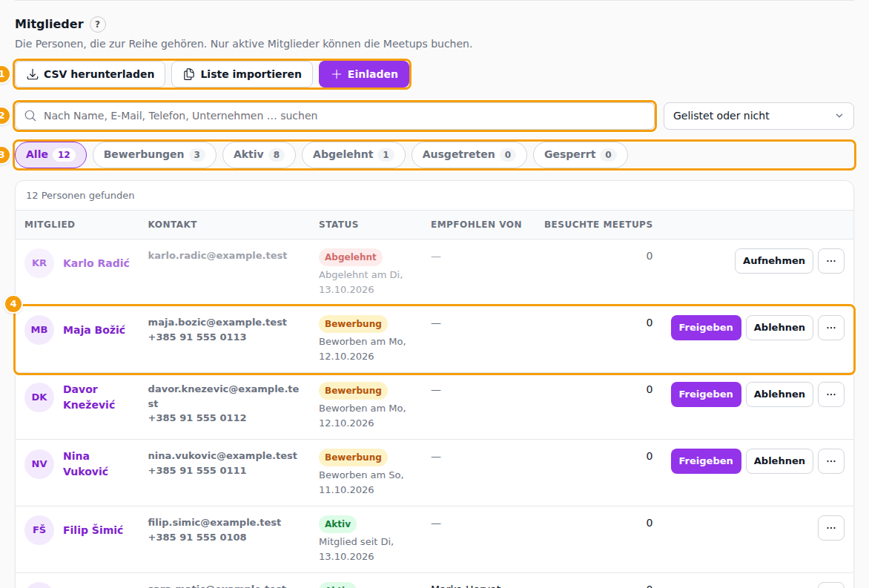869x588 pixels.
Task: Reject Davor Knežević with Ablehnen
Action: coord(779,394)
